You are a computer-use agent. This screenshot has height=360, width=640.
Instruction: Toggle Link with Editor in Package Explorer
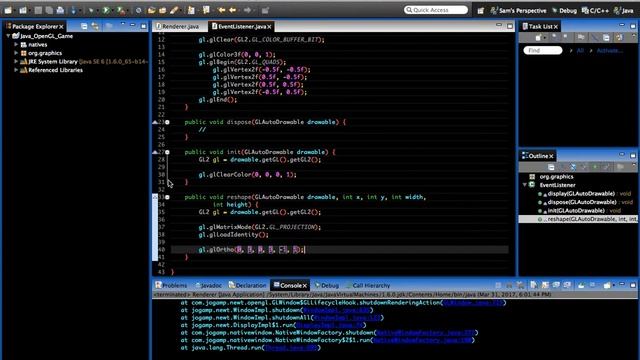point(95,27)
